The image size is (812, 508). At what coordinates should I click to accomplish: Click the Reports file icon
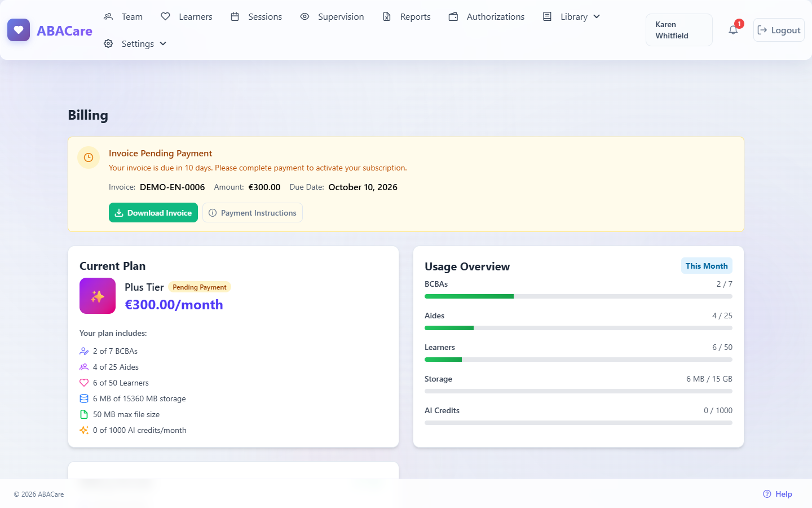coord(387,16)
